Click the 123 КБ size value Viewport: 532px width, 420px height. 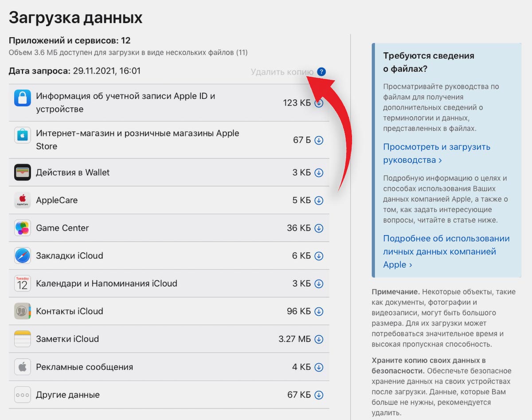click(297, 103)
